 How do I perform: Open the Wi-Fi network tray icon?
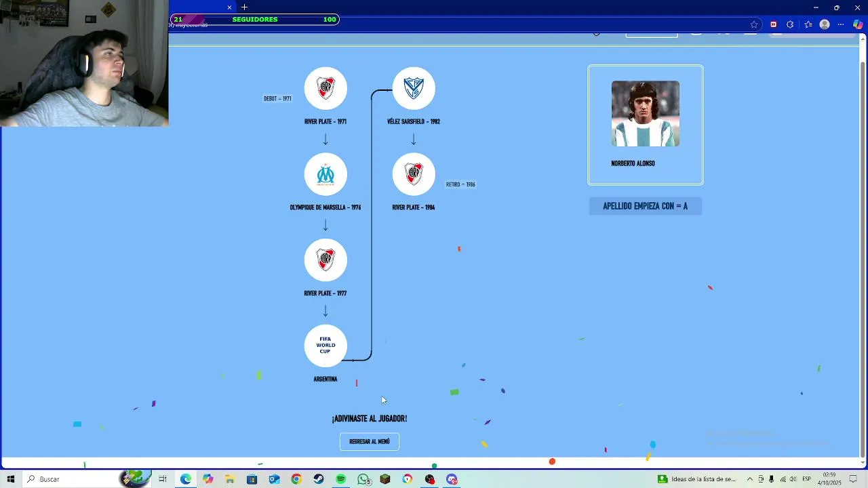coord(782,479)
